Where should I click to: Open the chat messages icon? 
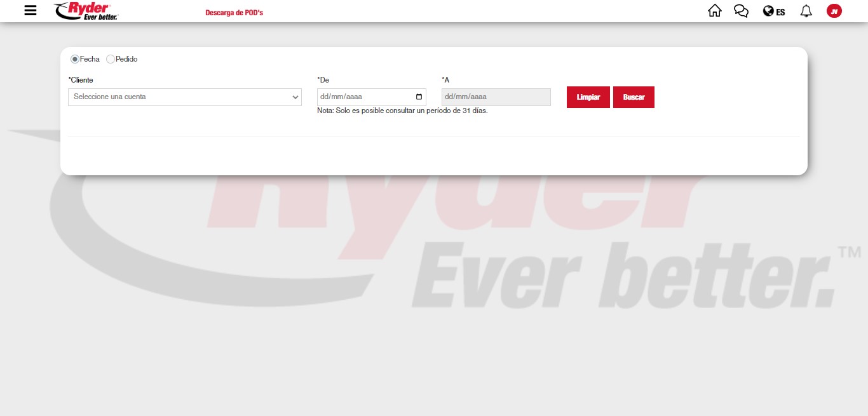741,11
